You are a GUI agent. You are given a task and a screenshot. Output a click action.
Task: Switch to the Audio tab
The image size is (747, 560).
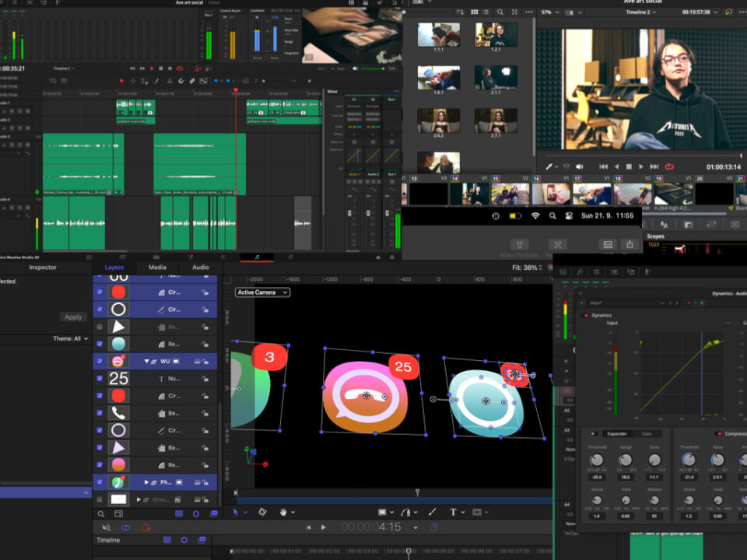tap(201, 267)
